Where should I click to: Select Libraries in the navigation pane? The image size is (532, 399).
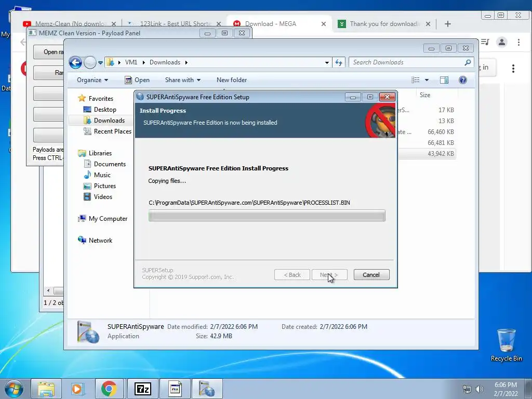100,153
